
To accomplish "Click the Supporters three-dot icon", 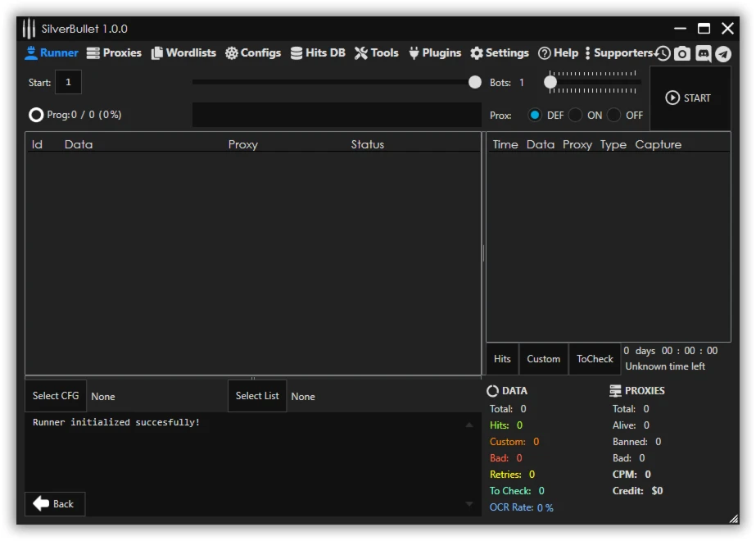I will 587,53.
